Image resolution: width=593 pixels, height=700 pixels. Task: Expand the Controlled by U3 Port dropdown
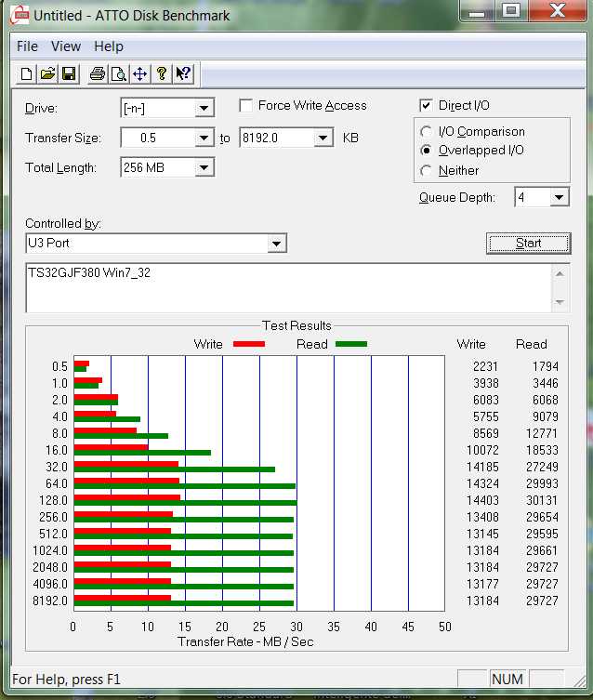coord(277,244)
